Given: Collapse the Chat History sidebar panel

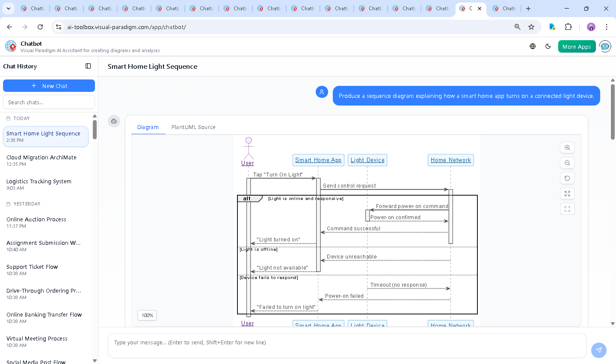Looking at the screenshot, I should 88,66.
